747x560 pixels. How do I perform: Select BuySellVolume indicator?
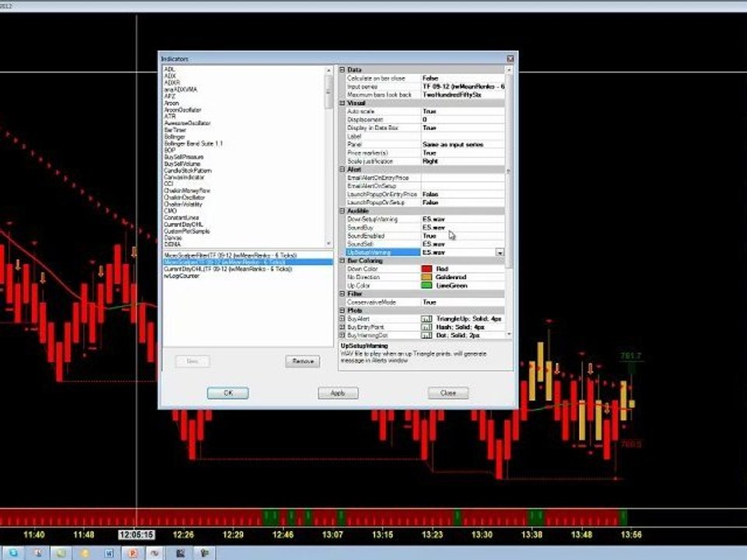(182, 163)
